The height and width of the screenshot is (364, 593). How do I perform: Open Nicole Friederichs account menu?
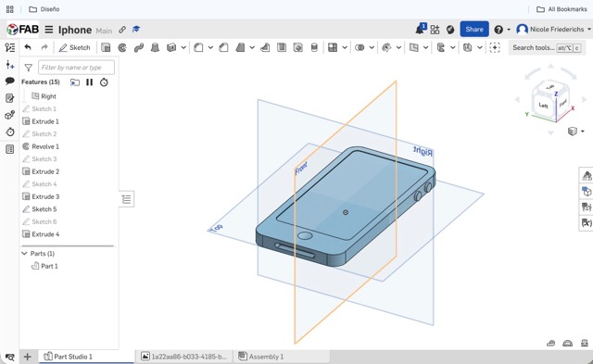[553, 29]
